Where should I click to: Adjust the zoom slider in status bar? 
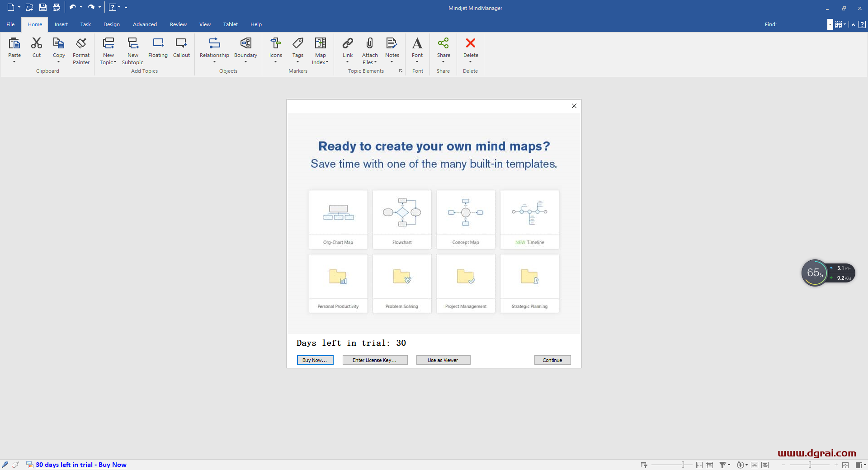810,465
